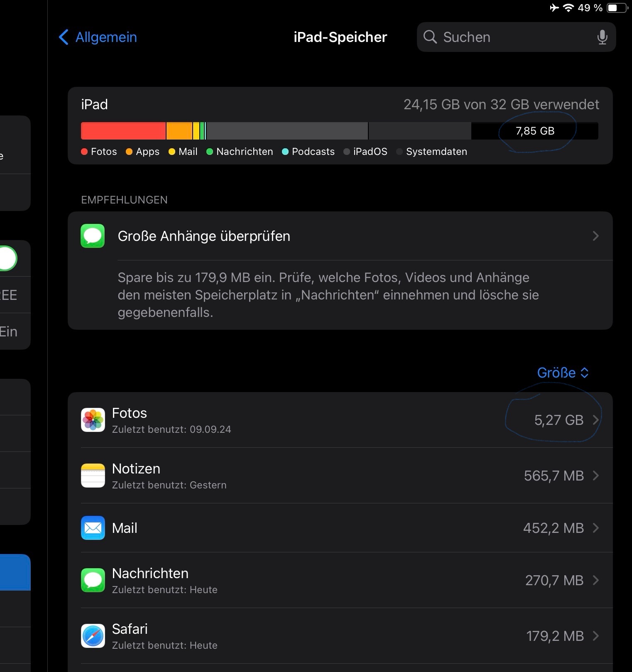
Task: Tap the orange Apps storage bar segment
Action: 179,131
